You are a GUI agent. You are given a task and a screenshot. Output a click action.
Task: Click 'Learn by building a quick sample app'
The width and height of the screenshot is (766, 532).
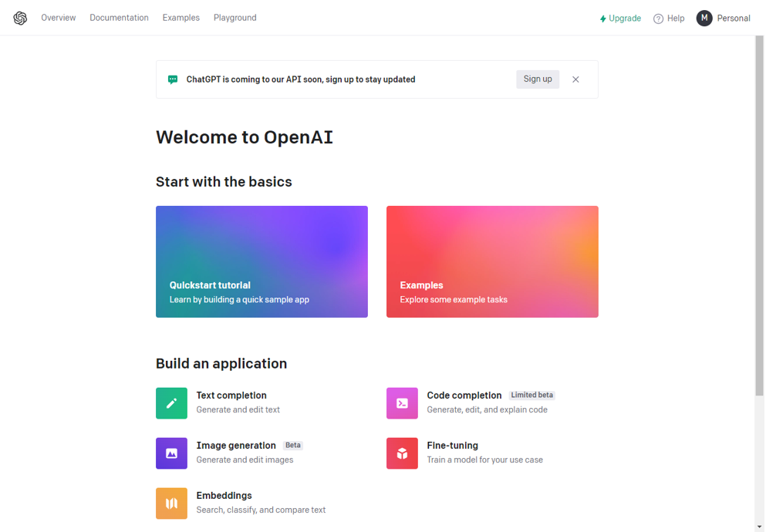239,300
